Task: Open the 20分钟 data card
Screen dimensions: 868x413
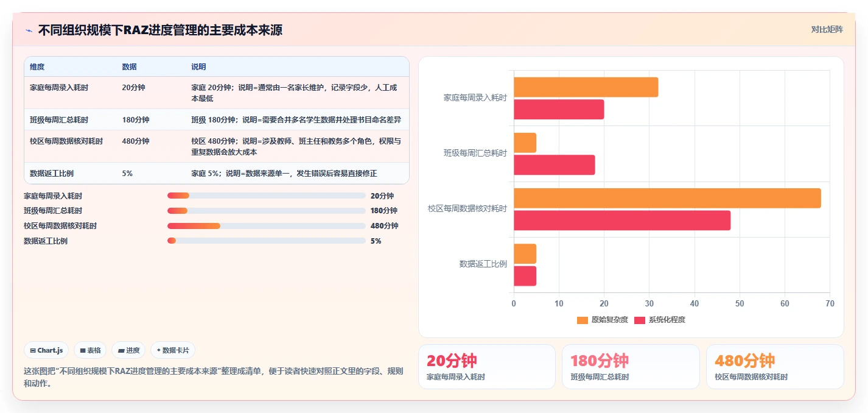Action: tap(486, 367)
